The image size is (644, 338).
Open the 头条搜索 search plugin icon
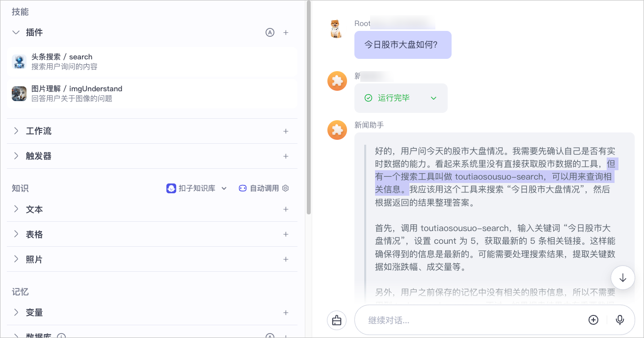[19, 62]
